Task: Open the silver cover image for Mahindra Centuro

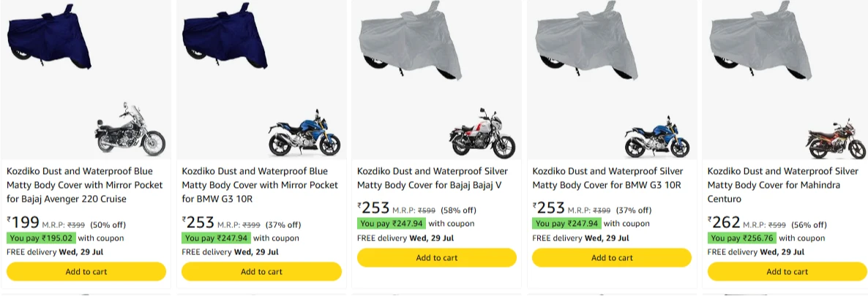Action: click(x=761, y=40)
